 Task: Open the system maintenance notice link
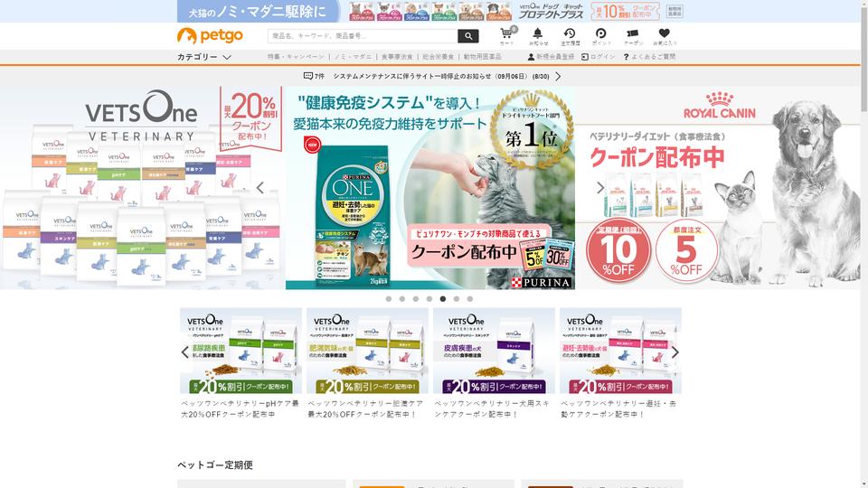(440, 76)
